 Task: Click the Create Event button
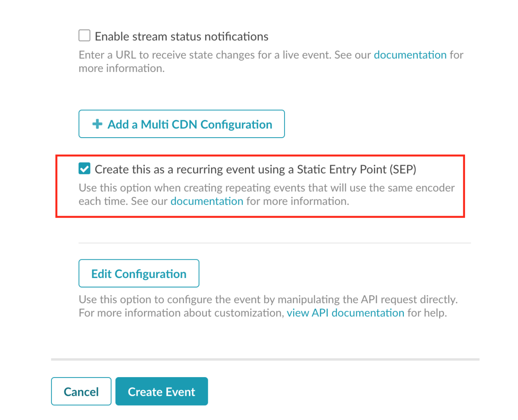161,391
